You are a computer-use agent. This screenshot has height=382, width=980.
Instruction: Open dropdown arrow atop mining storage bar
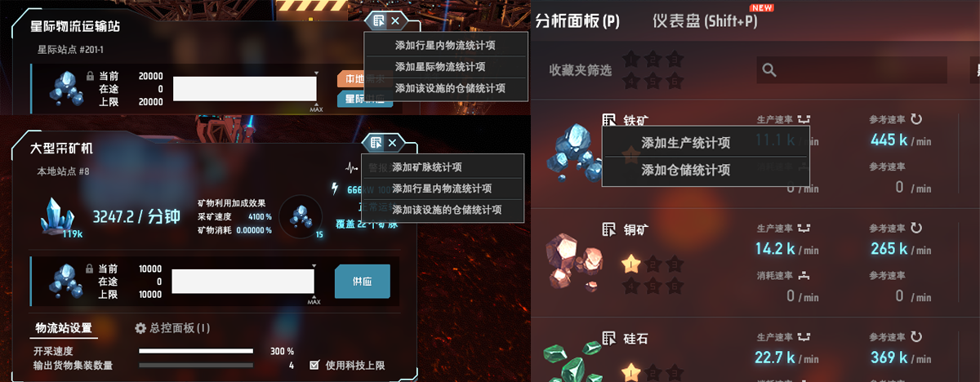click(x=314, y=266)
